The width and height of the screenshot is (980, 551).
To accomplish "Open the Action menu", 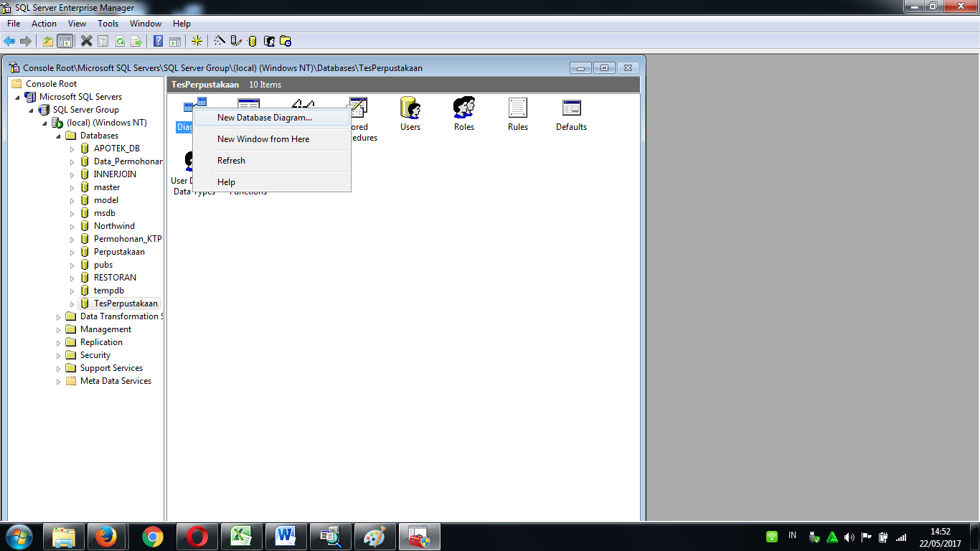I will [x=44, y=24].
